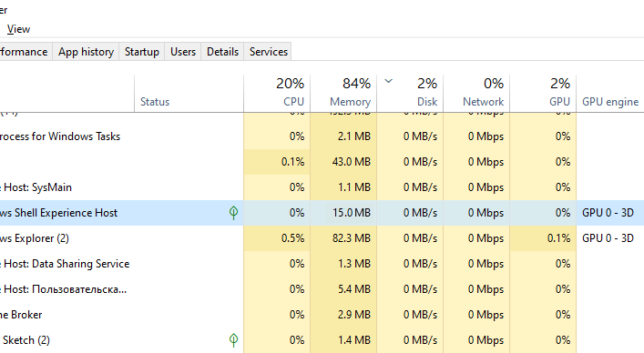The height and width of the screenshot is (353, 644).
Task: Switch to the App history tab
Action: pos(86,52)
